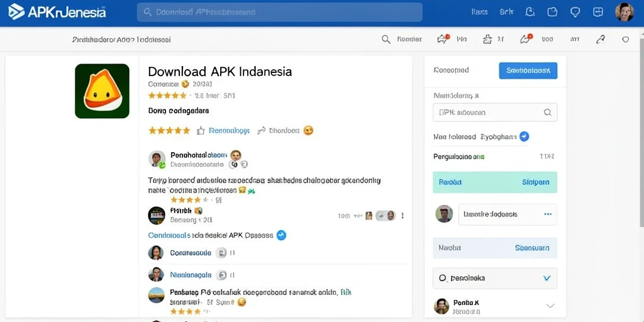This screenshot has height=322, width=644.
Task: Click the pin icon in secondary toolbar
Action: [601, 40]
